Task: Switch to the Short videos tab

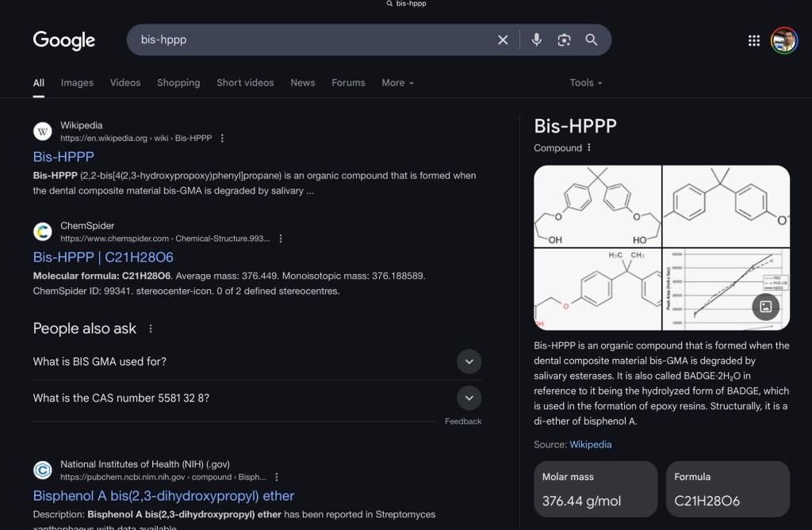Action: (245, 82)
